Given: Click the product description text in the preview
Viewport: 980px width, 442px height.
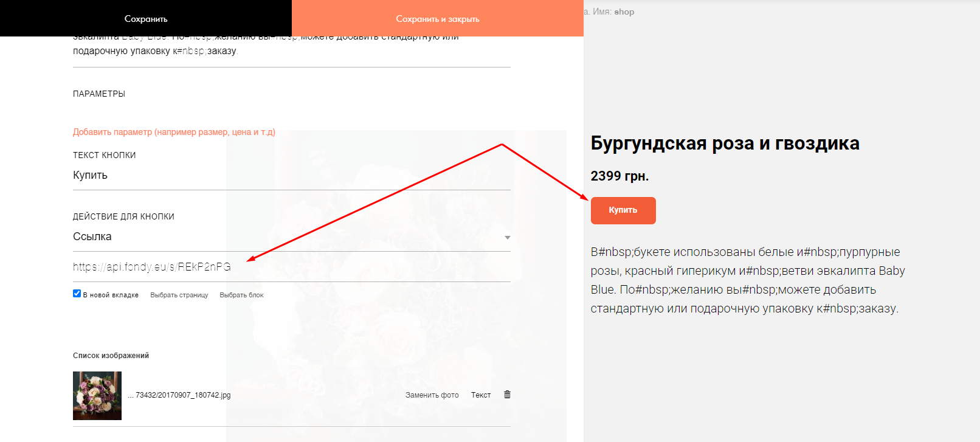Looking at the screenshot, I should (x=748, y=280).
